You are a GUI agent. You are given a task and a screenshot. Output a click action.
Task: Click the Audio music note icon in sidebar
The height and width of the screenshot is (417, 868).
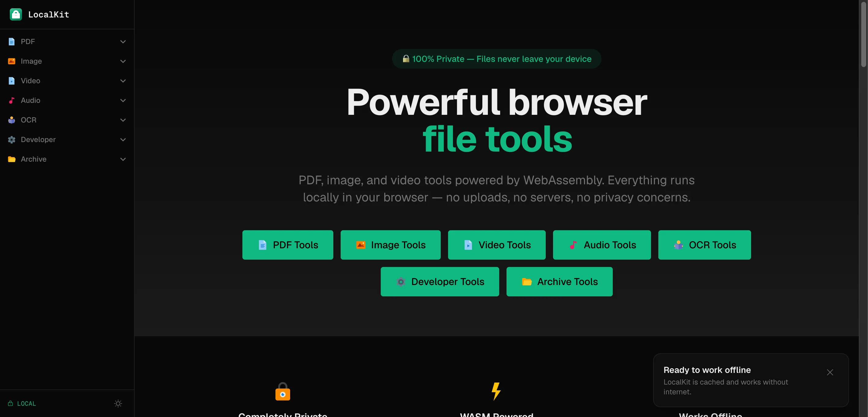click(x=12, y=100)
